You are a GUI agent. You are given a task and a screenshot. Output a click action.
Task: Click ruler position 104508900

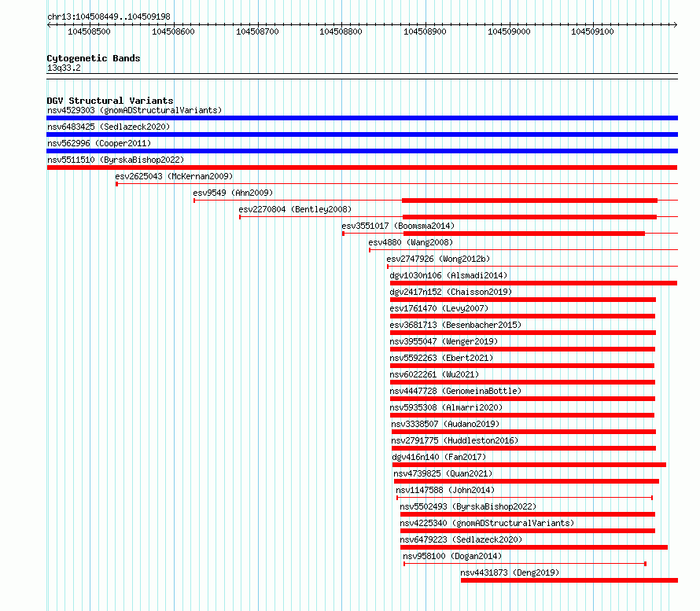[425, 31]
